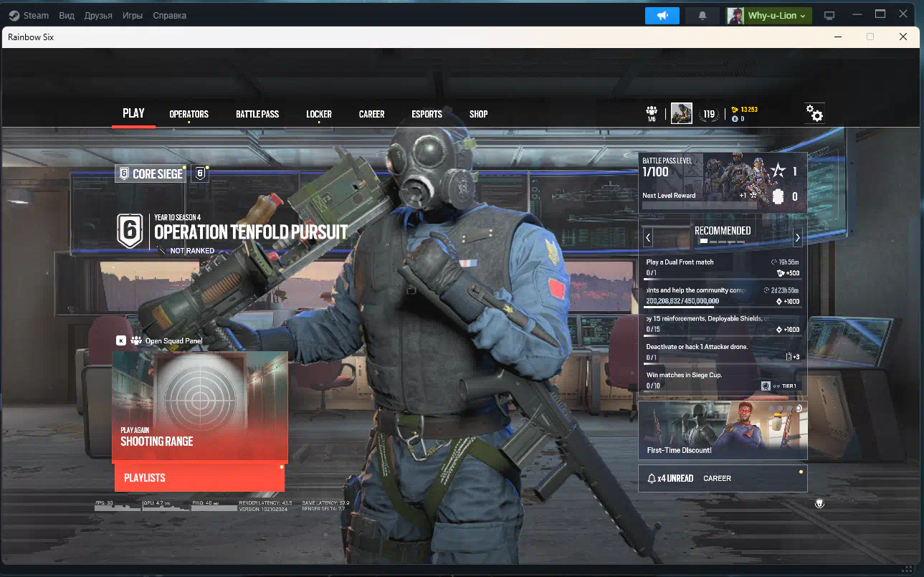Go to previous Recommended page arrow

[x=648, y=237]
